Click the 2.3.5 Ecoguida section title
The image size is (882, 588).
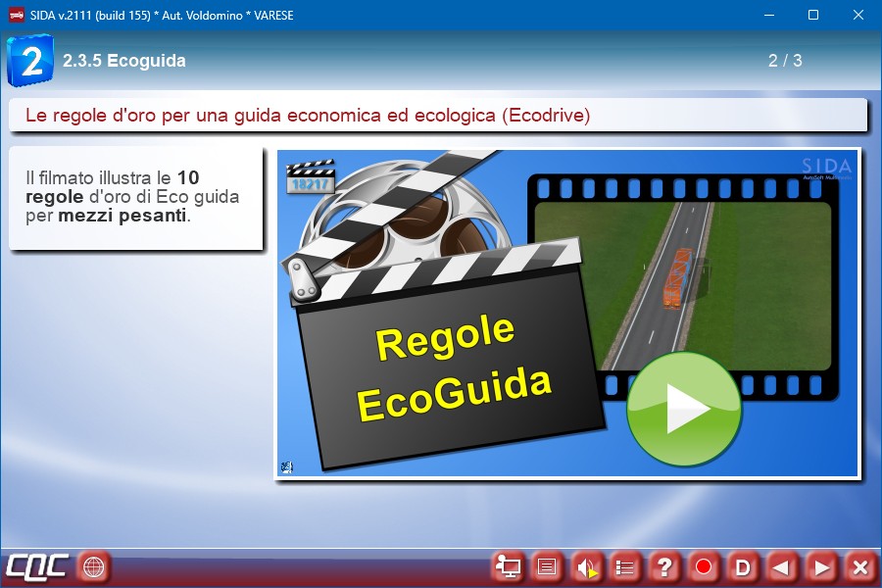point(124,61)
